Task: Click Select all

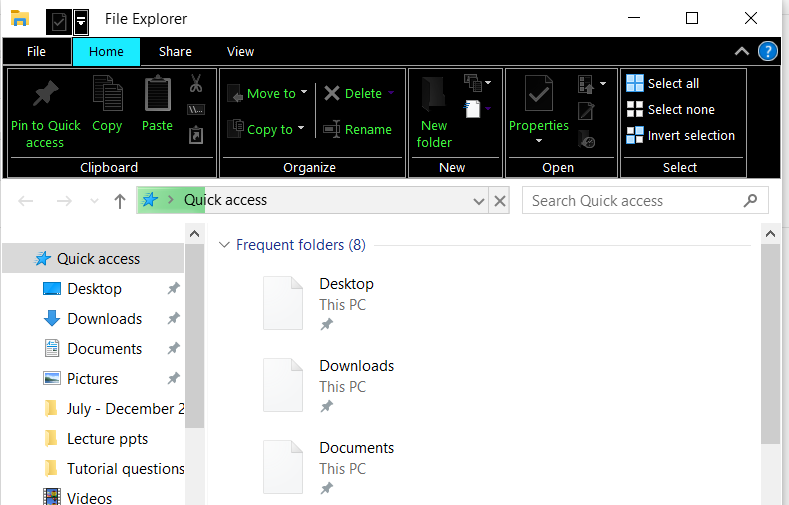Action: [x=663, y=83]
